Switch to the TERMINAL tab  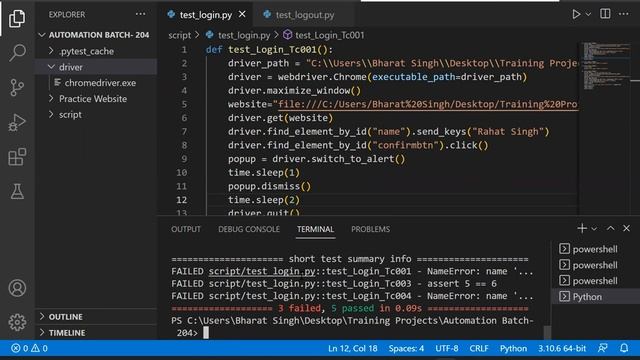pos(315,229)
